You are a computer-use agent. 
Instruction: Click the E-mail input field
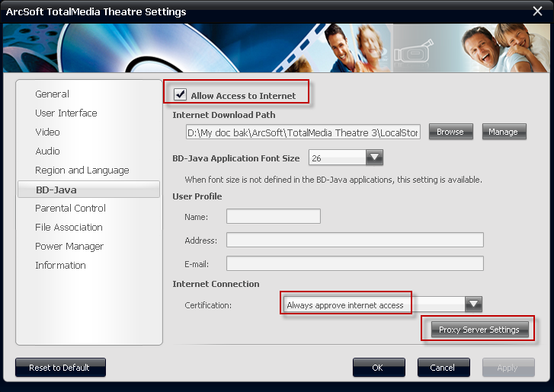[355, 263]
